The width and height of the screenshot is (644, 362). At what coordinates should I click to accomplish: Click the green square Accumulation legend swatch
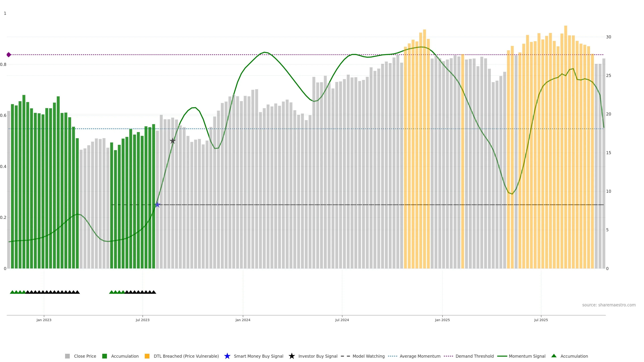104,356
